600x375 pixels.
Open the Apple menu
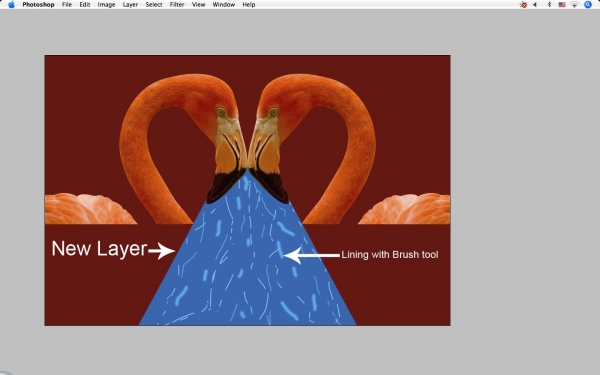(11, 5)
